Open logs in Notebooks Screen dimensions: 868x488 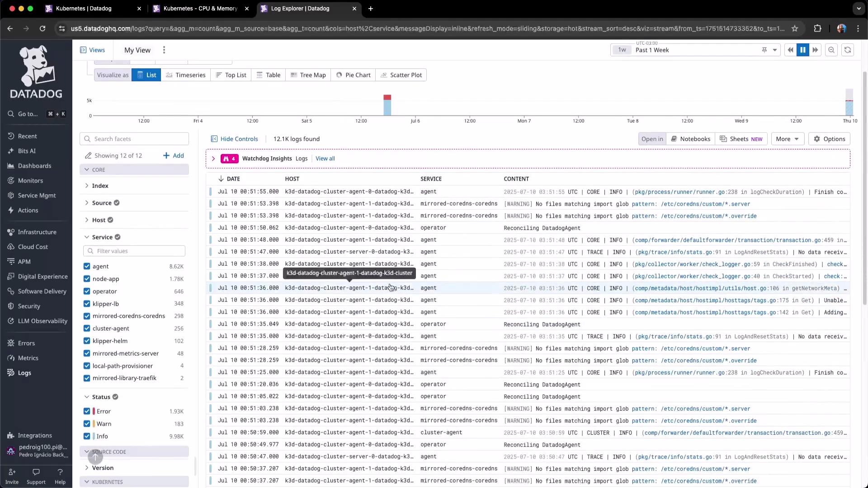691,139
